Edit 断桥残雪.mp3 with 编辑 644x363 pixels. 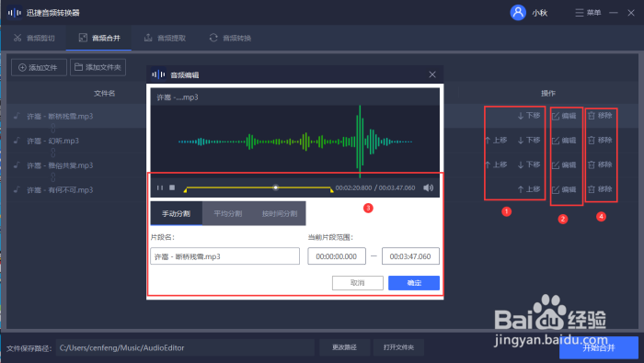point(564,116)
